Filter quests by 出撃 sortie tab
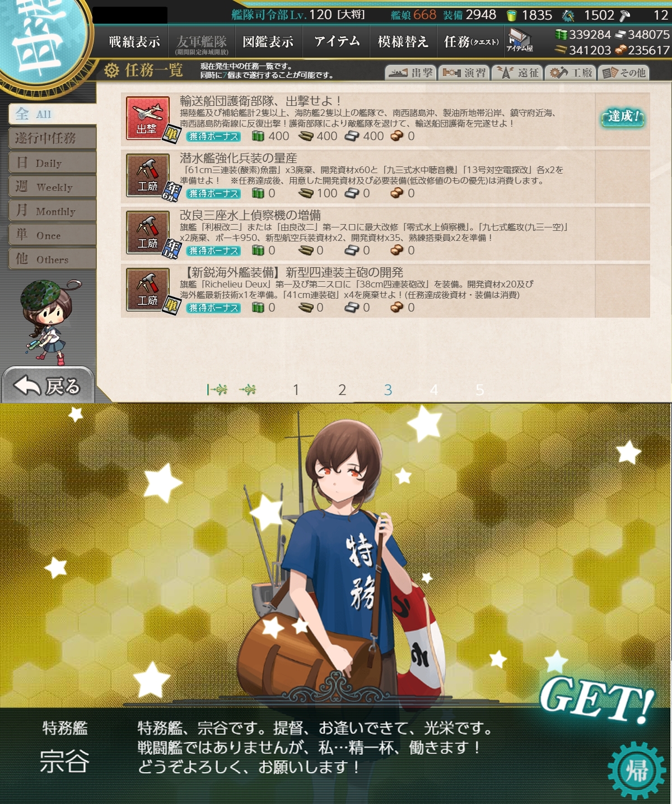Screen dimensions: 672x804 click(410, 73)
